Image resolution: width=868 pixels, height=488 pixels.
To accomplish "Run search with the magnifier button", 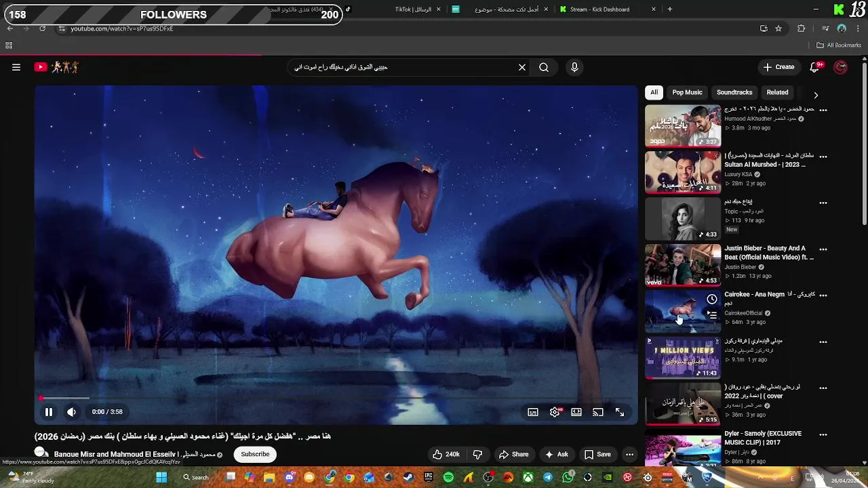I will point(544,67).
